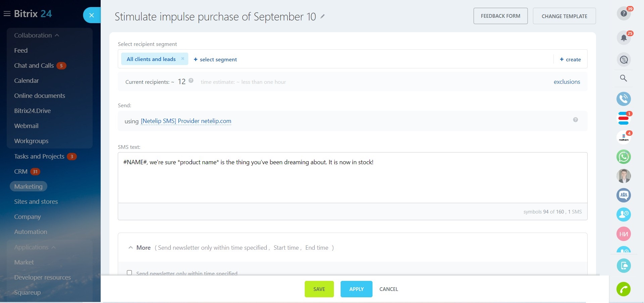This screenshot has height=303, width=644.
Task: Open the help question mark icon
Action: click(624, 13)
